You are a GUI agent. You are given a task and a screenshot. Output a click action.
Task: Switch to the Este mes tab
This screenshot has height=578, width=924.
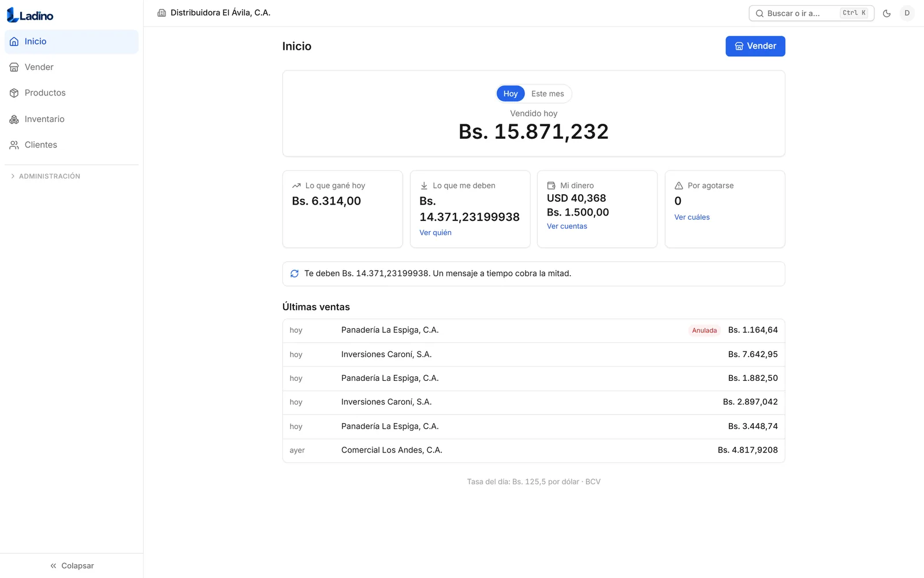[x=547, y=94]
